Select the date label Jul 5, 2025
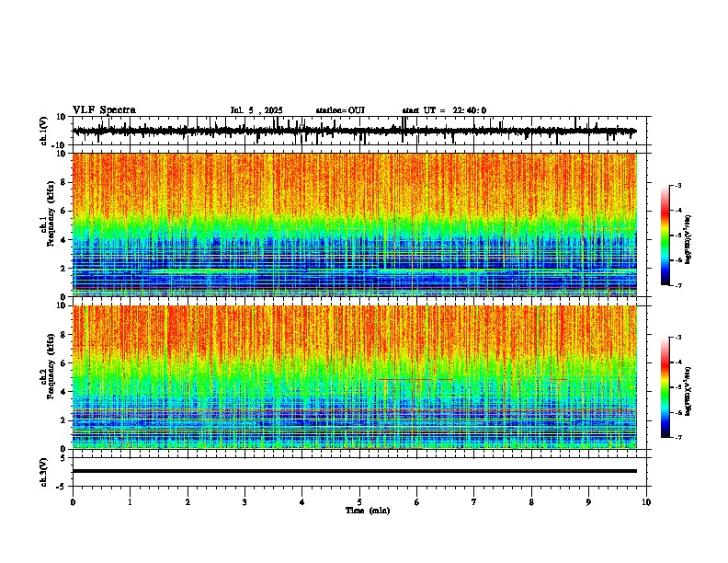 256,110
